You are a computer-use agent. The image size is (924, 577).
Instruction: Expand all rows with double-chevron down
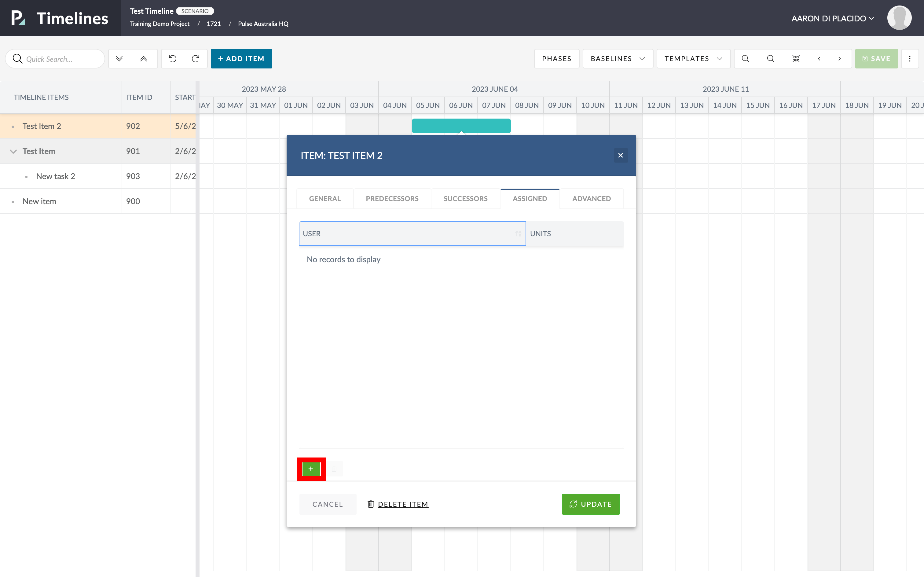tap(119, 59)
